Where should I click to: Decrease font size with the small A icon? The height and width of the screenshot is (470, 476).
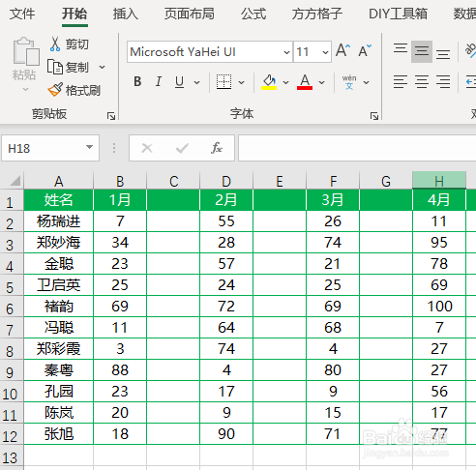(365, 50)
